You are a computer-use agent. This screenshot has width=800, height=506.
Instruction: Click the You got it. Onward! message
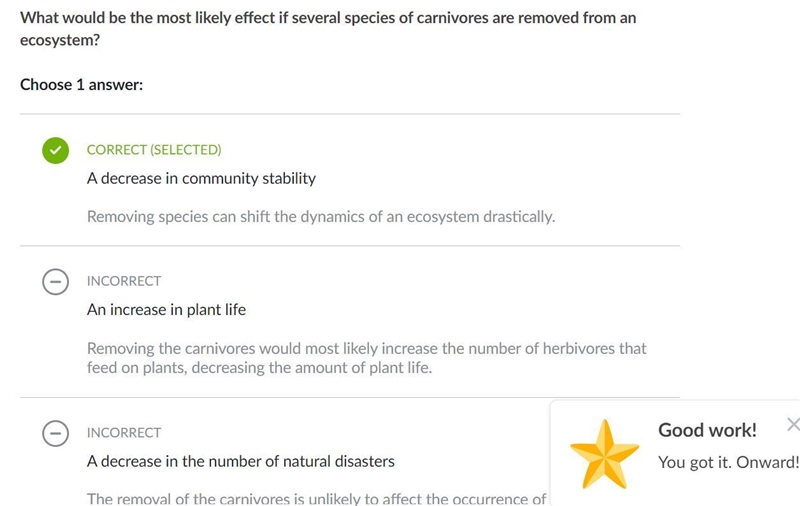point(728,462)
